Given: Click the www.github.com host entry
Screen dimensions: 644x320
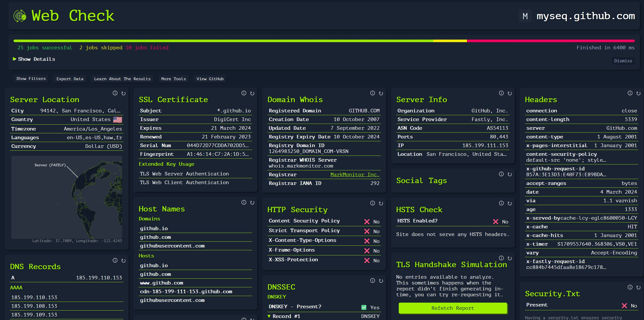Looking at the screenshot, I should [161, 283].
